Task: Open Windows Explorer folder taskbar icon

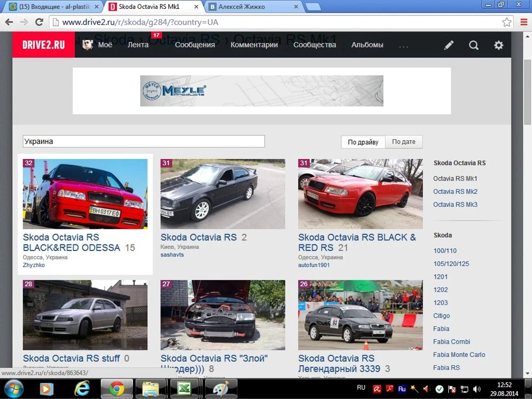Action: [x=150, y=389]
